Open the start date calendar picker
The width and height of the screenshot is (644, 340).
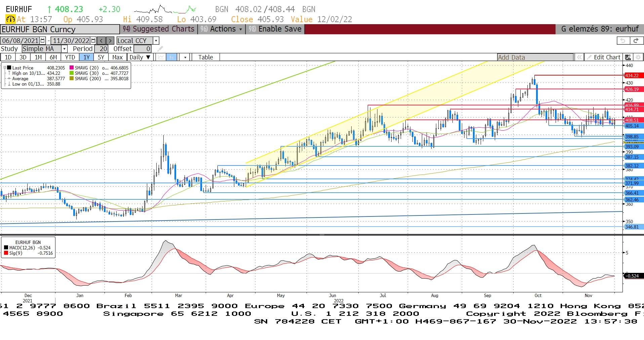43,41
